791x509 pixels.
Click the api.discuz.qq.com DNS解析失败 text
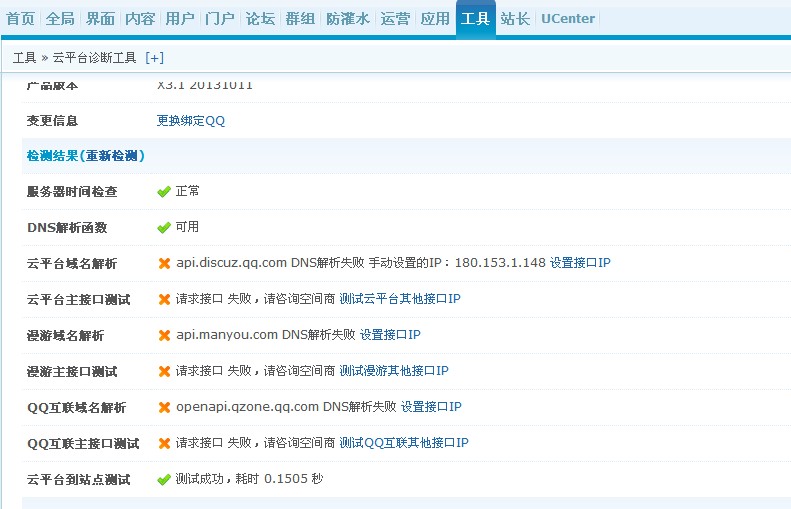pos(270,263)
